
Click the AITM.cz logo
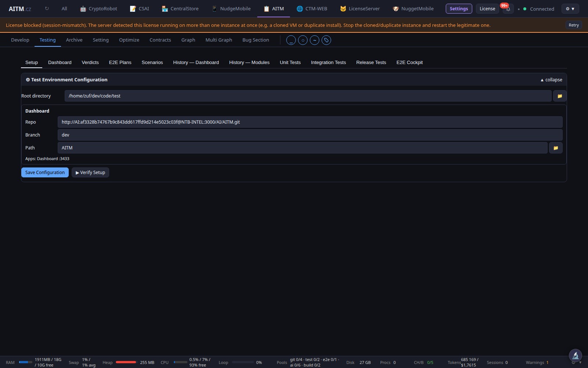click(x=20, y=8)
